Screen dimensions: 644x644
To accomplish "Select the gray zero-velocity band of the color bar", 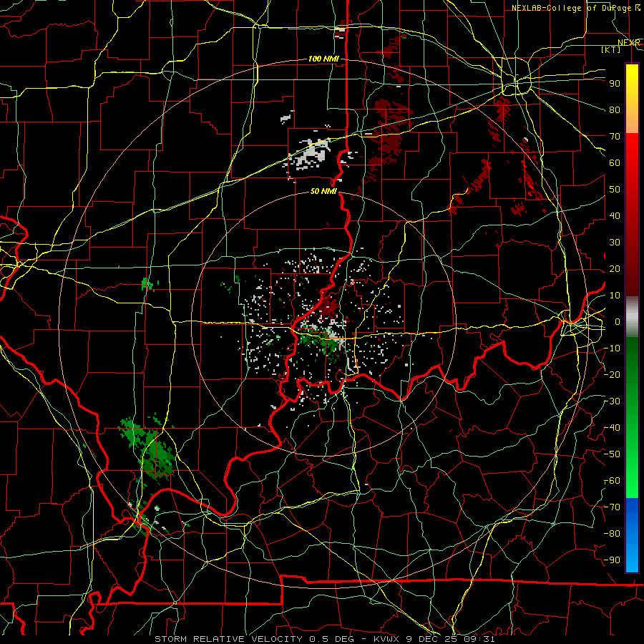I will tap(632, 317).
